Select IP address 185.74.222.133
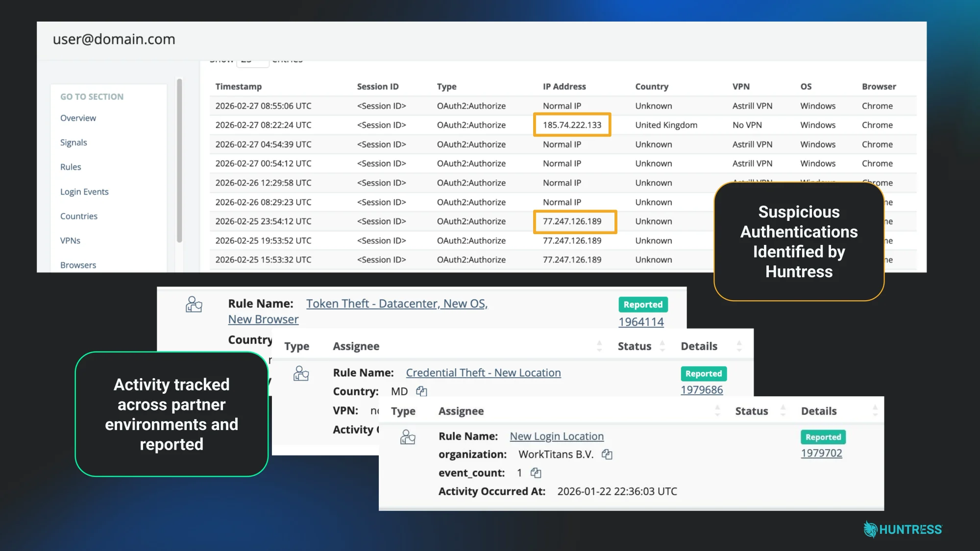Image resolution: width=980 pixels, height=551 pixels. [572, 125]
